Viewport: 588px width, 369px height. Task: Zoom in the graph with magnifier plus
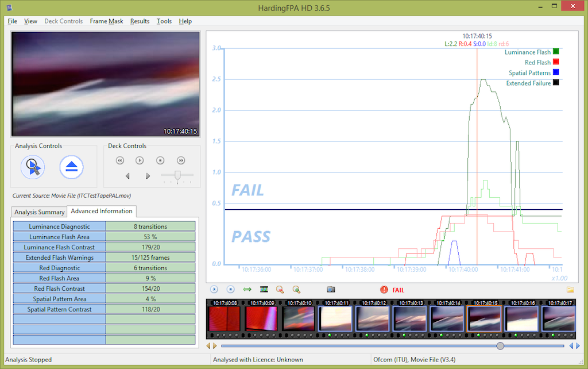click(296, 290)
